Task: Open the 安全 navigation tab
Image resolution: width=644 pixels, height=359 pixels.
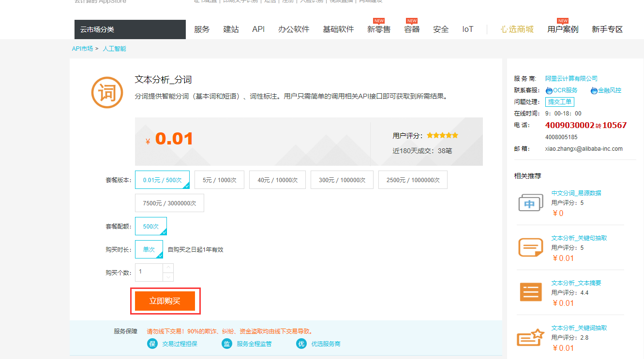Action: coord(441,29)
